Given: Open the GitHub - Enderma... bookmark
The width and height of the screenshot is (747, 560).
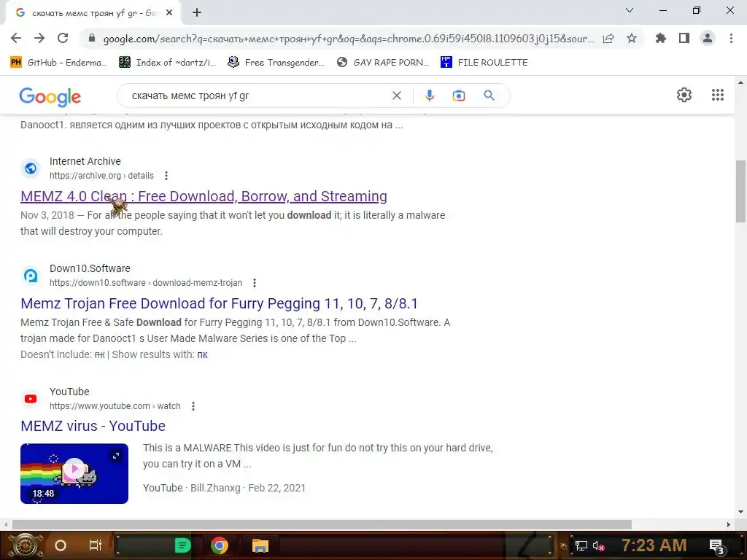Looking at the screenshot, I should [x=58, y=63].
